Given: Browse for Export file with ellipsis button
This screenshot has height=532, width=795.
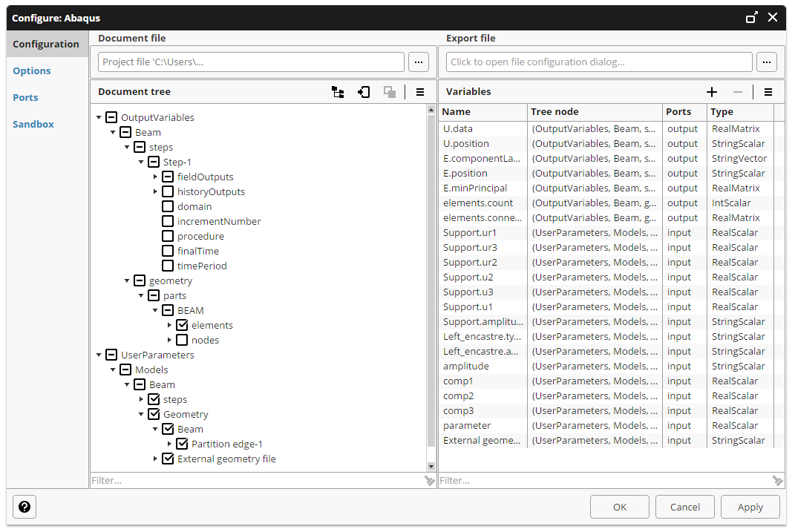Looking at the screenshot, I should click(767, 62).
